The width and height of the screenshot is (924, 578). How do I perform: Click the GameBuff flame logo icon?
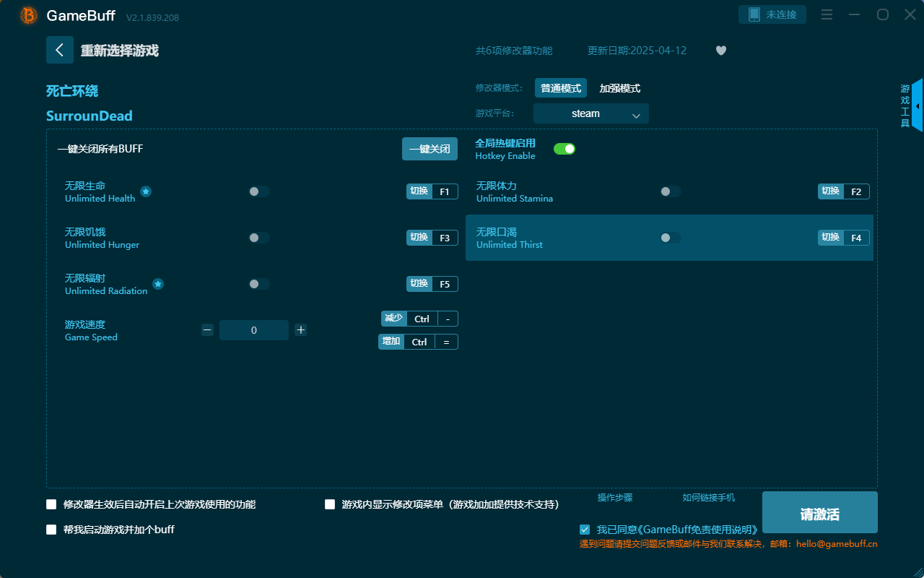29,15
